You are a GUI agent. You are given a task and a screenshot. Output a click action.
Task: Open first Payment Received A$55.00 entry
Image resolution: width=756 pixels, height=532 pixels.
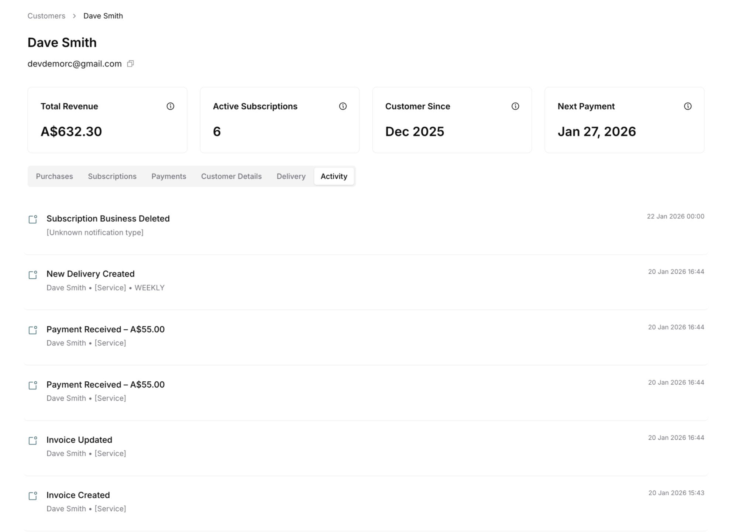click(x=105, y=329)
